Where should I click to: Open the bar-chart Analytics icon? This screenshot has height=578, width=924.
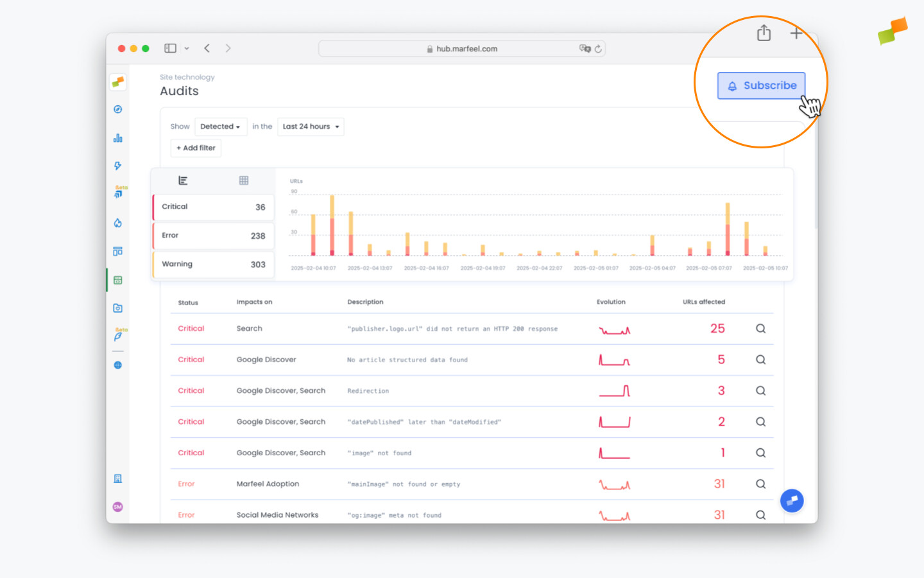pos(117,137)
